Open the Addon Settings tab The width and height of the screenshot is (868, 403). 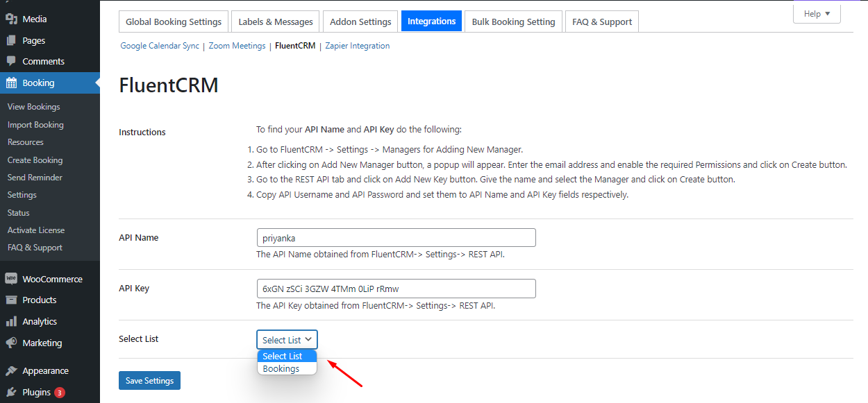click(360, 22)
